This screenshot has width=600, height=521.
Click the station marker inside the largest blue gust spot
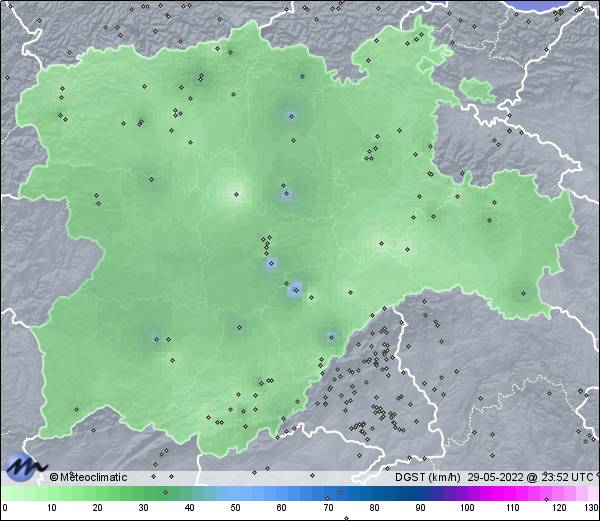pyautogui.click(x=296, y=290)
